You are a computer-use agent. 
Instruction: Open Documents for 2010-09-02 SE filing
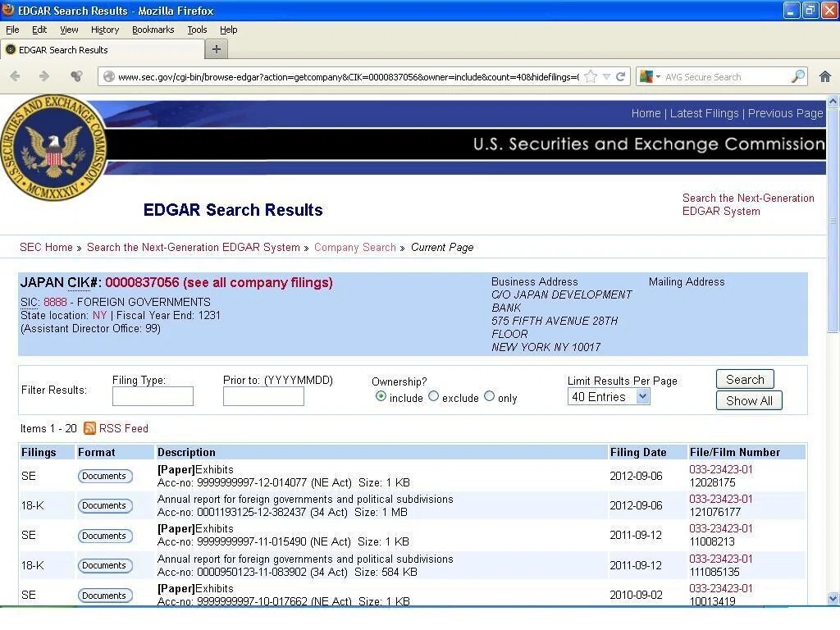pyautogui.click(x=104, y=596)
